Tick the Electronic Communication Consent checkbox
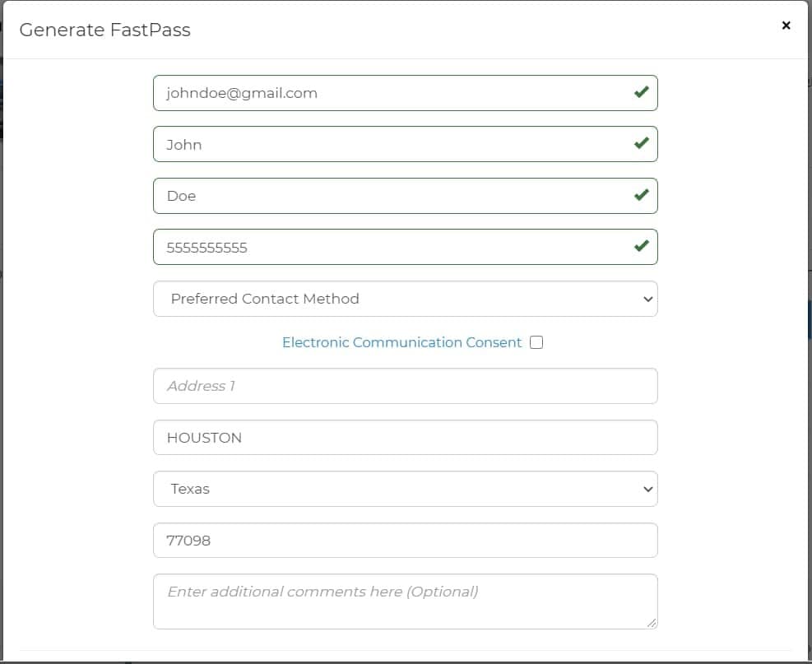 536,342
